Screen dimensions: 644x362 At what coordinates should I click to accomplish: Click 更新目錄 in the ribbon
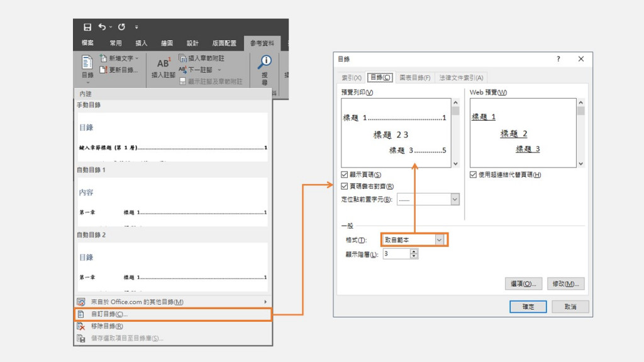click(x=119, y=70)
